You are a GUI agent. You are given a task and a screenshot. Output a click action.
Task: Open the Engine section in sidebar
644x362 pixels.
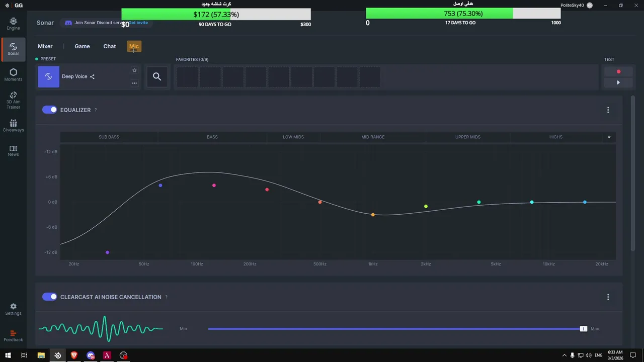point(13,23)
